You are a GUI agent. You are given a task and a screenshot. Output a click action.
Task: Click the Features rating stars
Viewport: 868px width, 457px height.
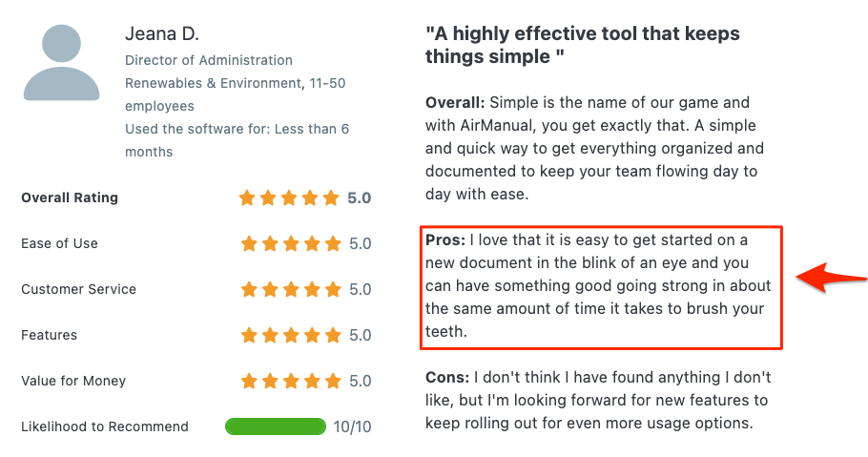coord(291,335)
